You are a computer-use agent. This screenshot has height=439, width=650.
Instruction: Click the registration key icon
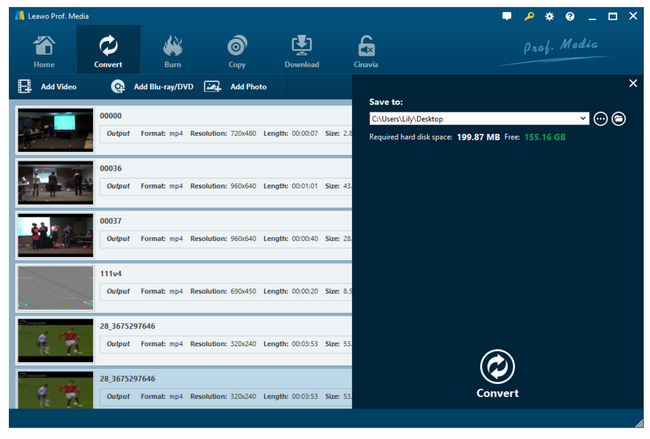[x=529, y=16]
